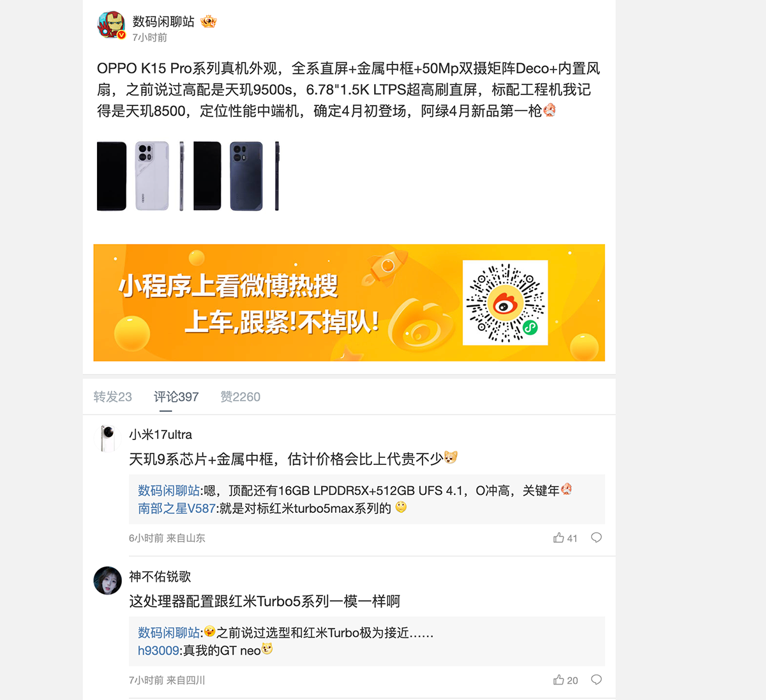
Task: Reply to the 神不佑锐歌 comment
Action: coord(596,680)
